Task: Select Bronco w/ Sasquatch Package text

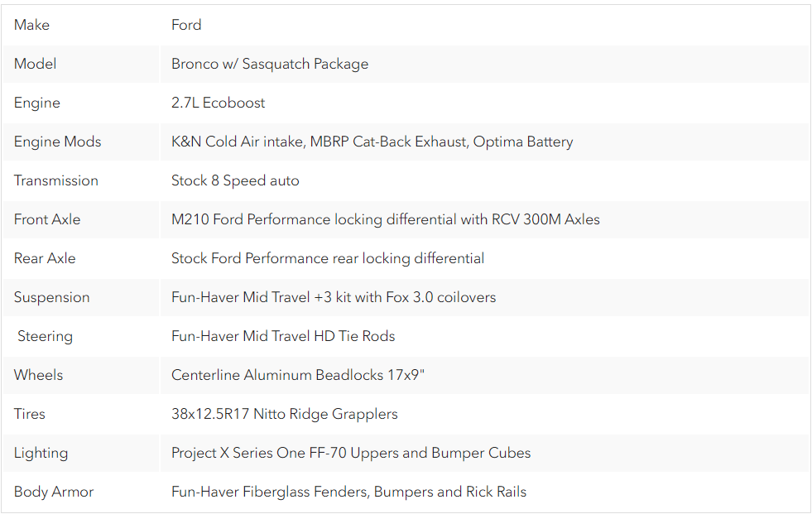Action: point(270,64)
